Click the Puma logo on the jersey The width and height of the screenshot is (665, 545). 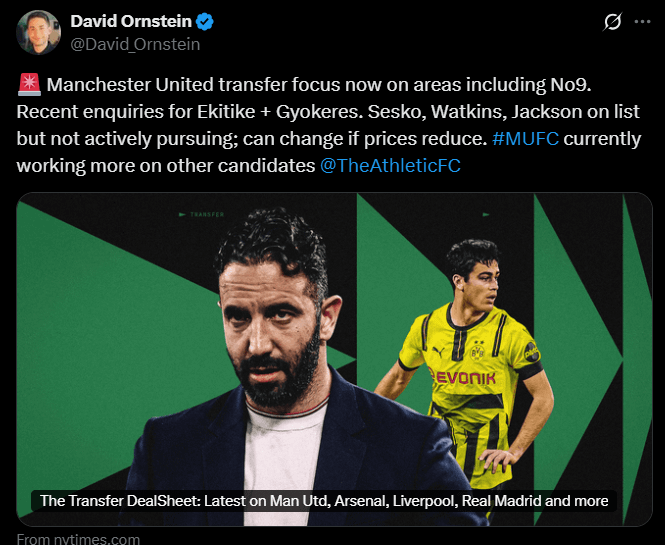tap(438, 352)
